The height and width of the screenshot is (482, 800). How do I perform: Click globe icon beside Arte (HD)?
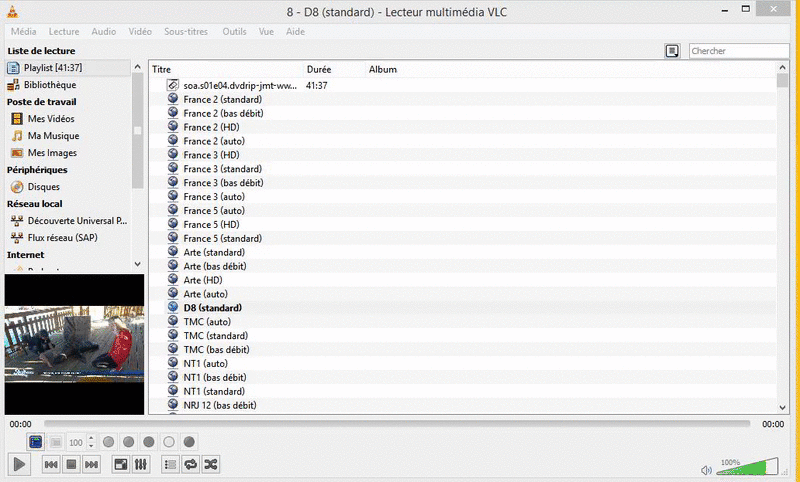pos(173,279)
